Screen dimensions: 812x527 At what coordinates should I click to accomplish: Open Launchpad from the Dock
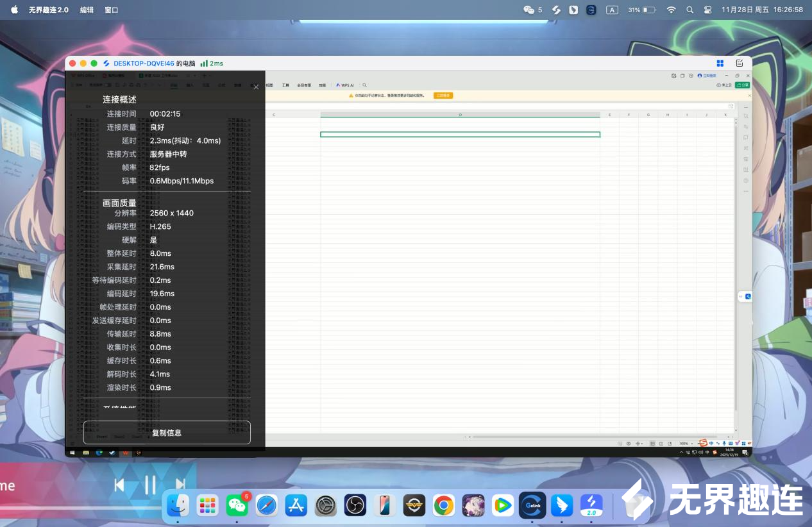click(207, 505)
